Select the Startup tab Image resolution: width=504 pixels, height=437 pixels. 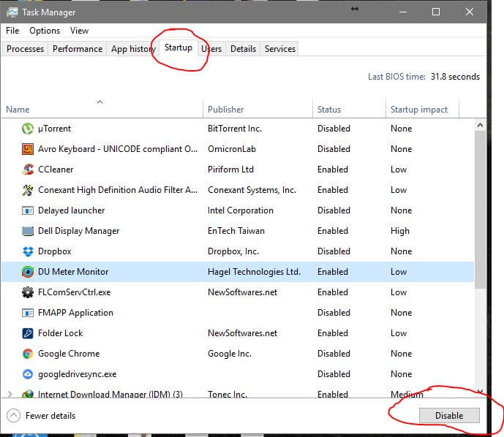pos(178,47)
